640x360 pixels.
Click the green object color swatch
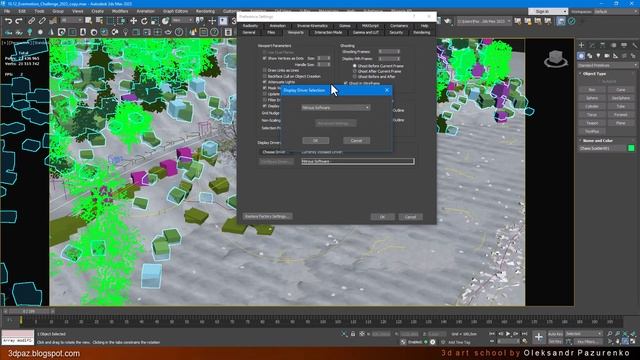coord(631,148)
